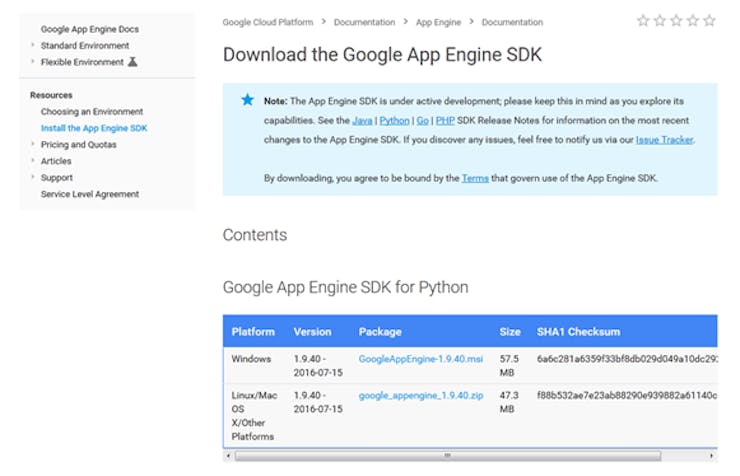Download google_appengine_1.9.40.zip package
The height and width of the screenshot is (476, 740).
pos(421,396)
